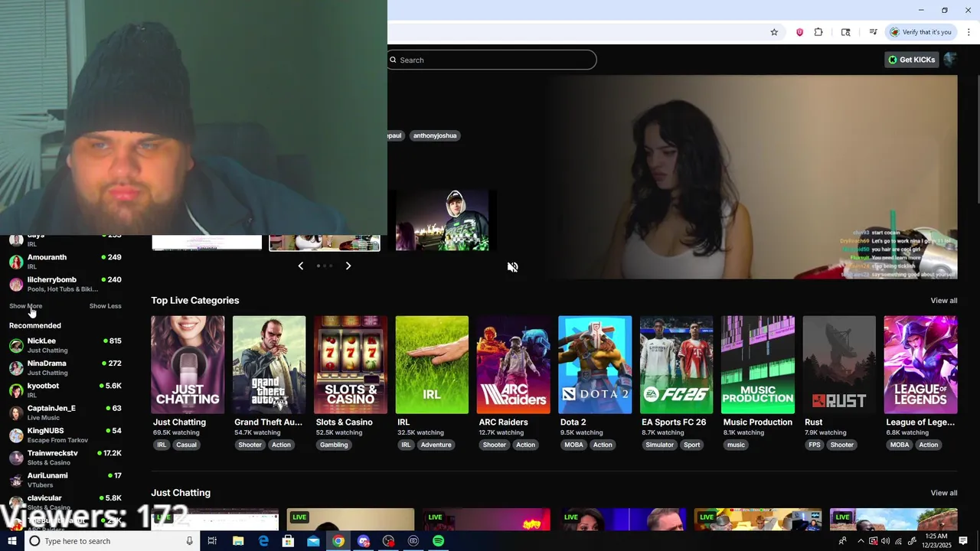Unmute the featured stream player
The height and width of the screenshot is (551, 980).
click(512, 267)
